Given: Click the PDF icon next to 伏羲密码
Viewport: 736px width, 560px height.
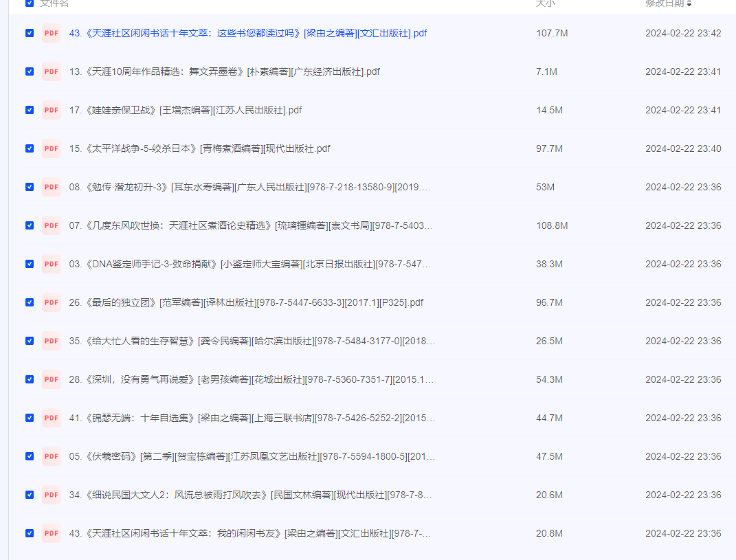Looking at the screenshot, I should pyautogui.click(x=52, y=456).
